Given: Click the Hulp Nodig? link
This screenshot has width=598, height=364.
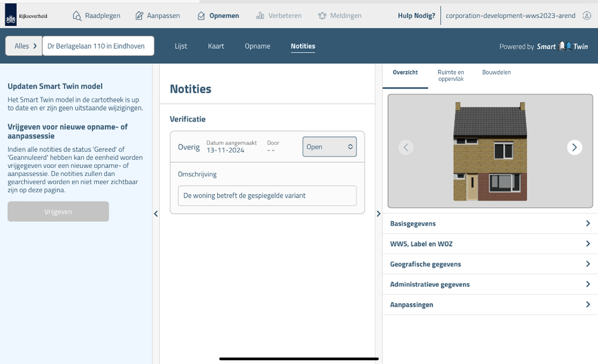Looking at the screenshot, I should 417,15.
